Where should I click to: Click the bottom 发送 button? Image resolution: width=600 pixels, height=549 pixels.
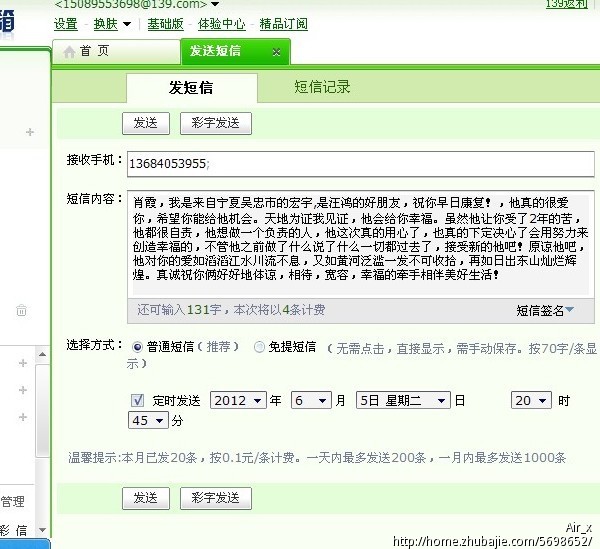pyautogui.click(x=146, y=498)
